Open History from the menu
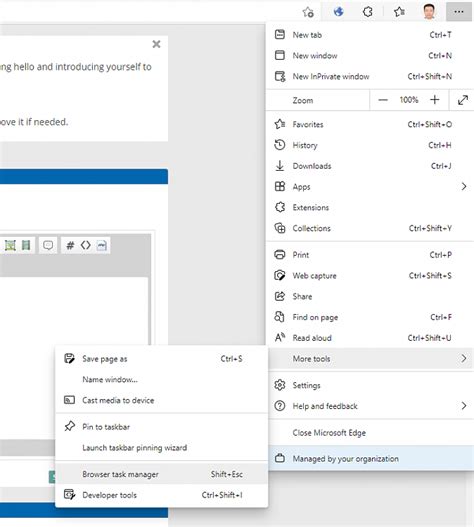This screenshot has width=474, height=527. click(369, 145)
